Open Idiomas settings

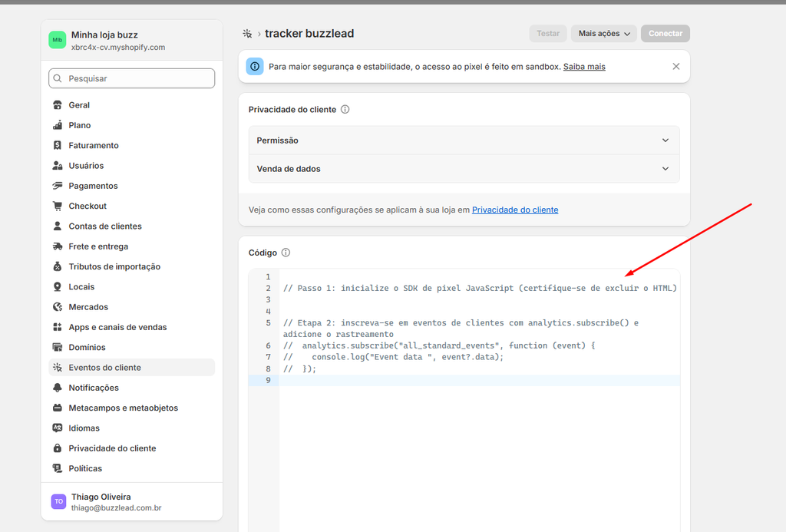point(131,428)
